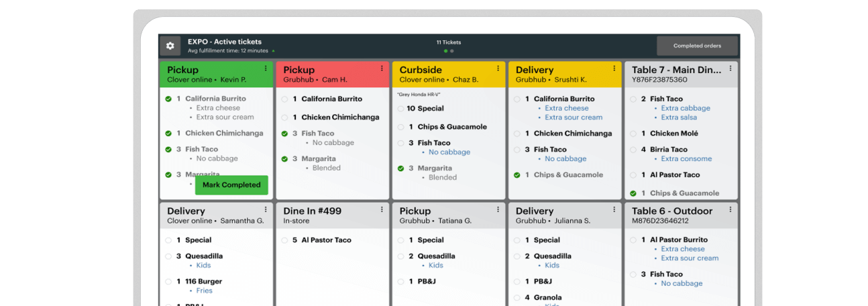This screenshot has width=868, height=306.
Task: Open the Completed orders view
Action: [697, 46]
